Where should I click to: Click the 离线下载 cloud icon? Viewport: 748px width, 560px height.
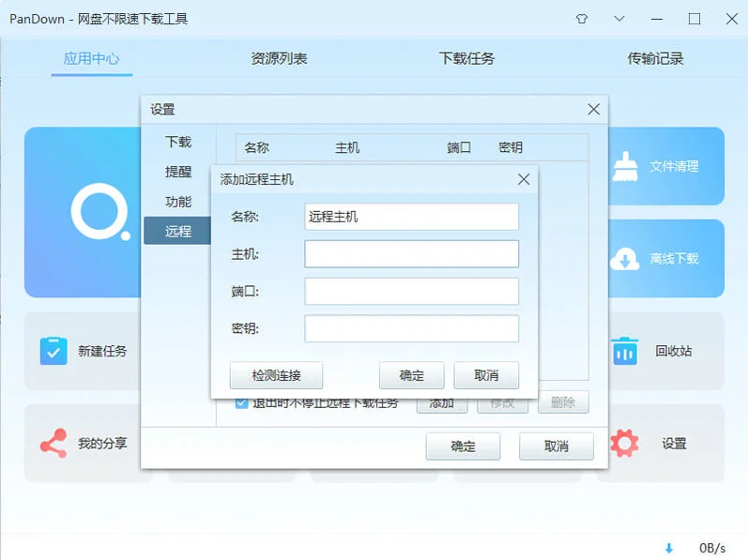(624, 259)
